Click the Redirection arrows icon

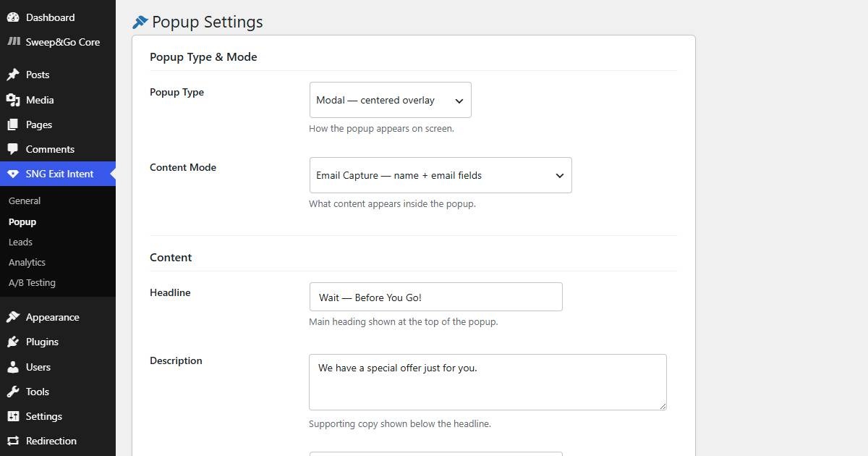(13, 441)
